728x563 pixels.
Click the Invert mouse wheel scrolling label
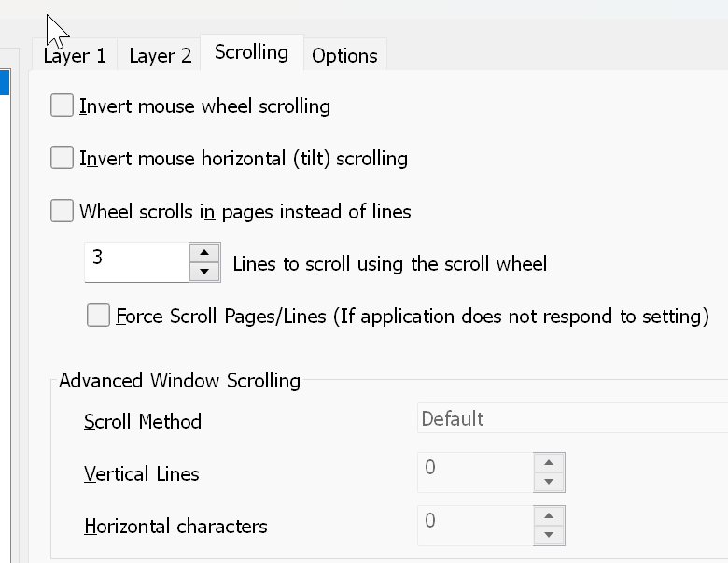tap(204, 106)
